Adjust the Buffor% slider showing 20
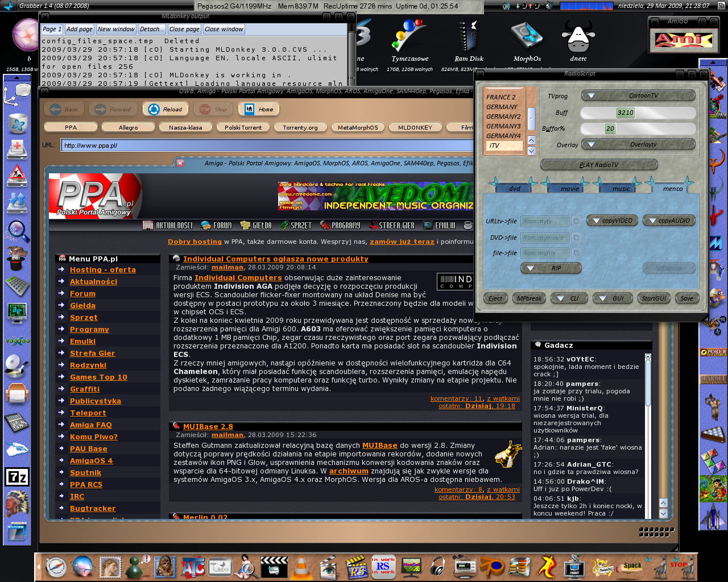This screenshot has height=582, width=728. tap(638, 128)
